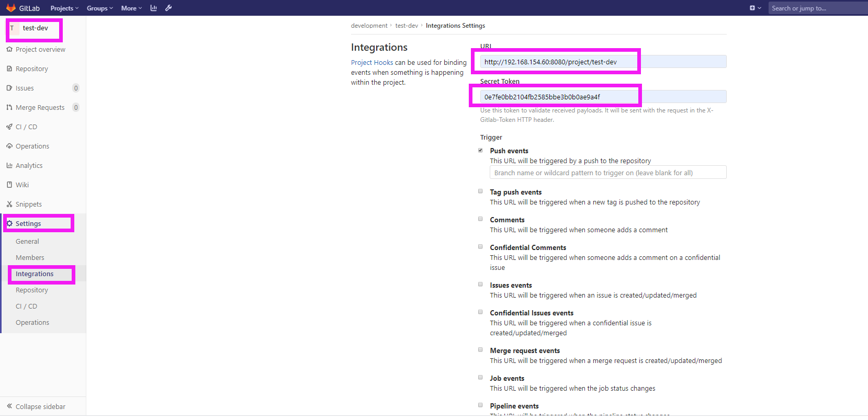Click the Project Hooks link
868x420 pixels.
point(372,62)
